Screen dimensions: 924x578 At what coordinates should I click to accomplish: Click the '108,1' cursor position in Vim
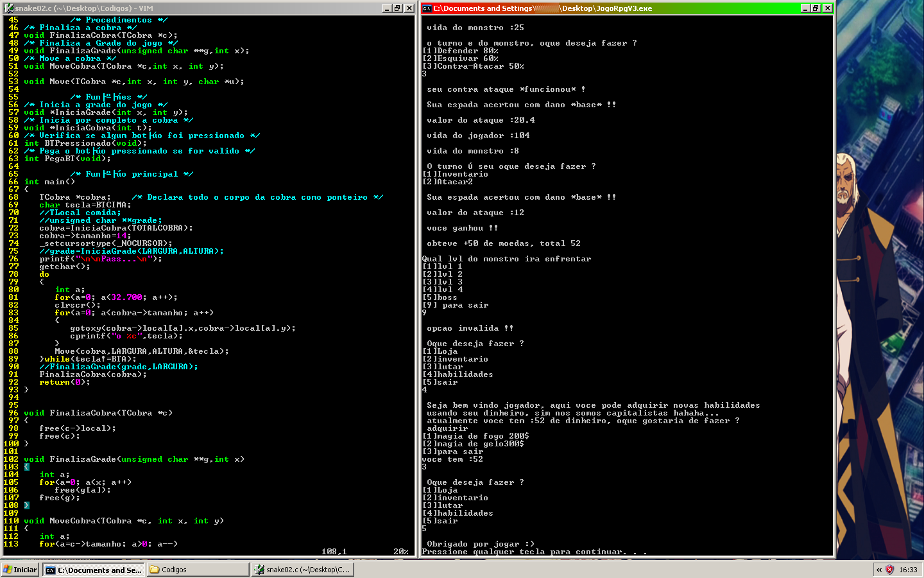[334, 552]
